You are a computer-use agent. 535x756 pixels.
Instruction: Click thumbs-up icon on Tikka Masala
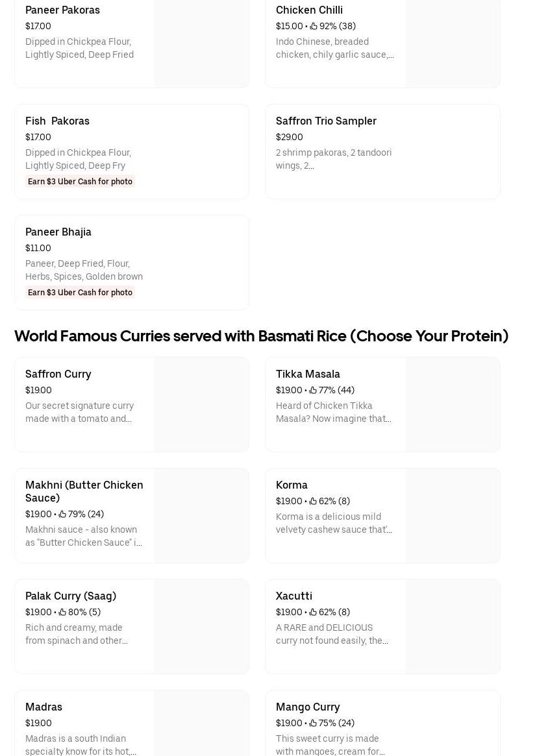coord(312,390)
